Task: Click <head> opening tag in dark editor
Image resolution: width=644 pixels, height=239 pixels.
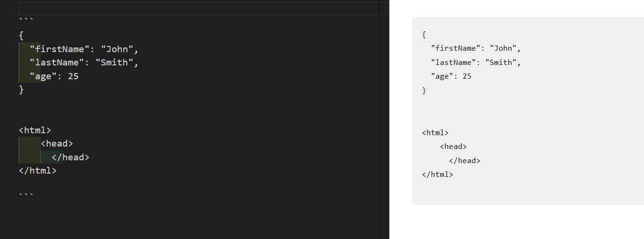Action: click(57, 144)
